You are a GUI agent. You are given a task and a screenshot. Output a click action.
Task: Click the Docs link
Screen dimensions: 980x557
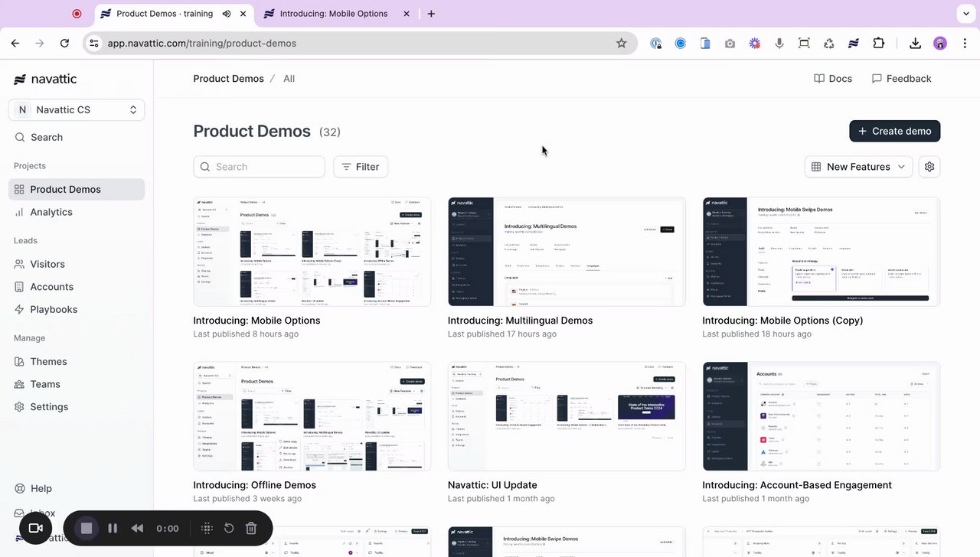(x=833, y=79)
